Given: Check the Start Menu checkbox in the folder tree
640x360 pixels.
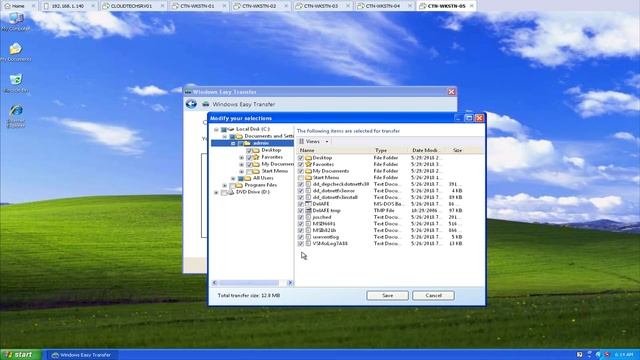Looking at the screenshot, I should tap(249, 171).
